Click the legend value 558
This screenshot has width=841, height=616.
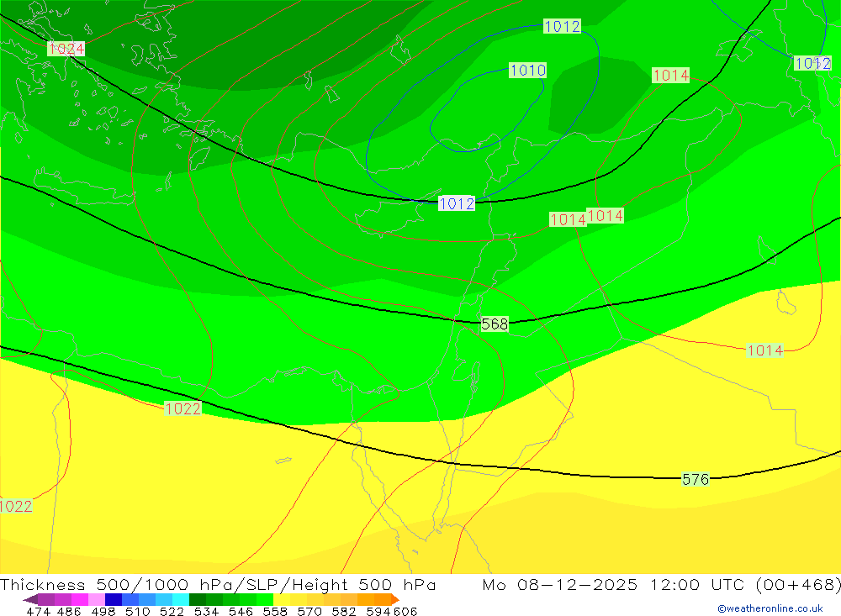pos(275,611)
